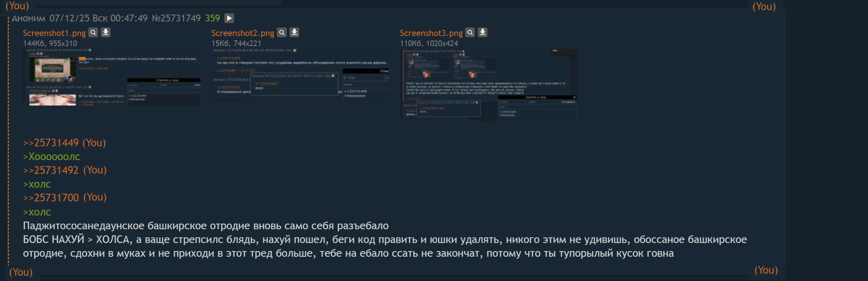Follow the reply link >>25731492
This screenshot has height=281, width=868.
(x=51, y=170)
